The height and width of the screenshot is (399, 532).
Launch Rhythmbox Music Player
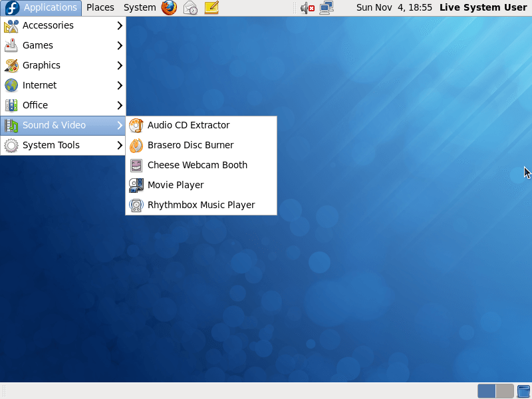pyautogui.click(x=201, y=205)
